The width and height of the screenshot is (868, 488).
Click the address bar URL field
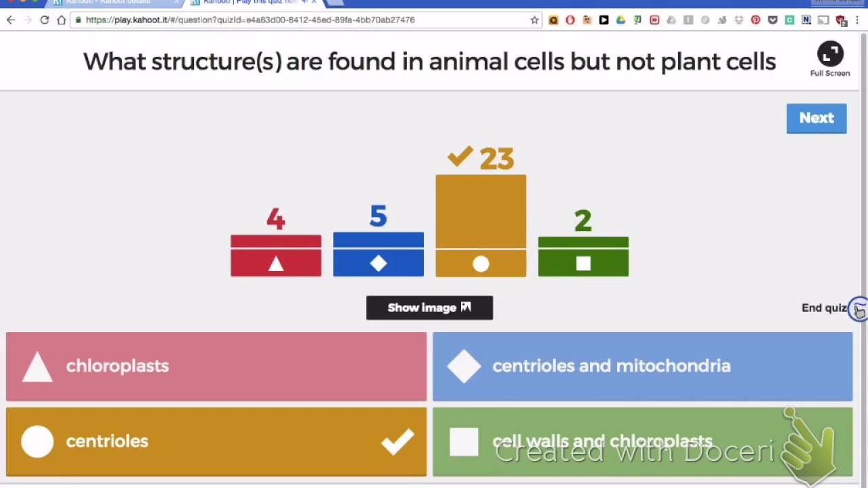[305, 20]
